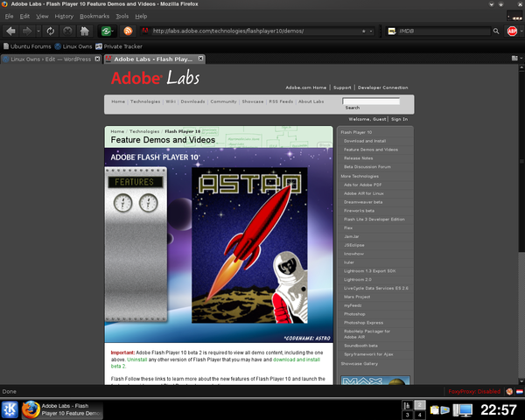Screen dimensions: 525x420
Task: Click the search magnifier icon
Action: tap(496, 31)
